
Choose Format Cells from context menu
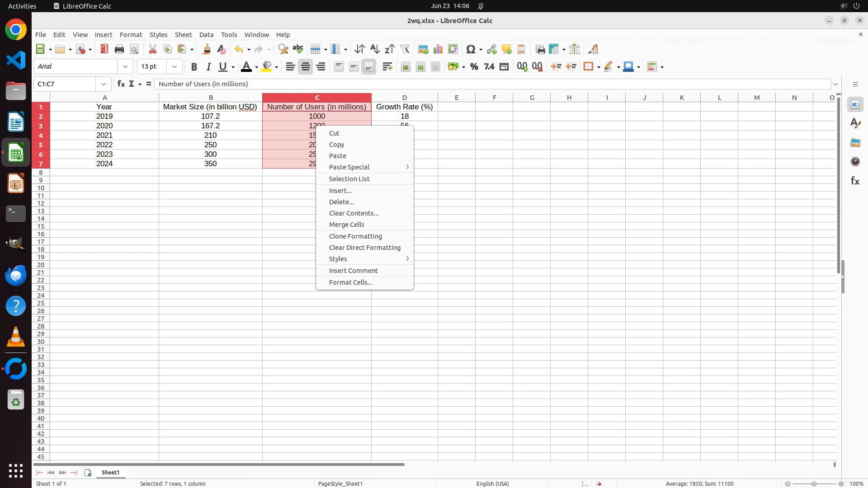[351, 282]
